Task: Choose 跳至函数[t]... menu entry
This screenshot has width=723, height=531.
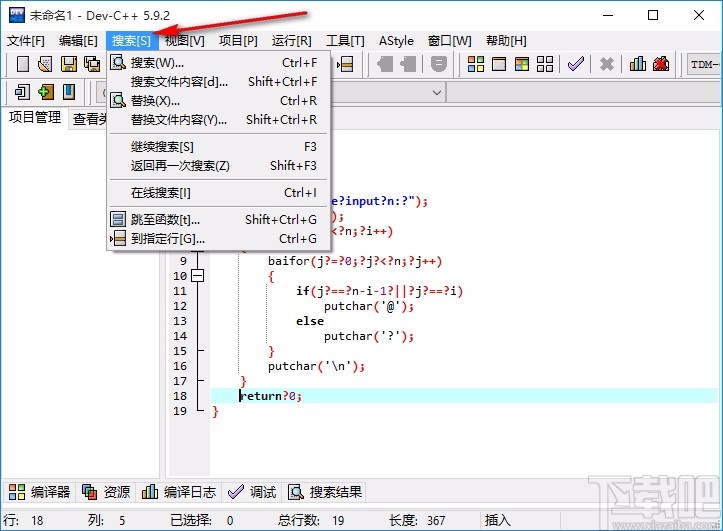Action: [219, 219]
